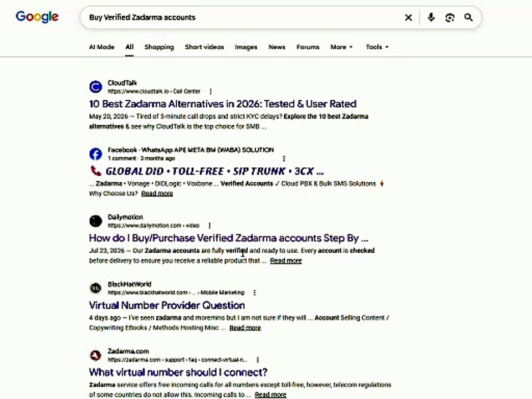
Task: Open options menu for the CloudTalk result
Action: pos(211,91)
